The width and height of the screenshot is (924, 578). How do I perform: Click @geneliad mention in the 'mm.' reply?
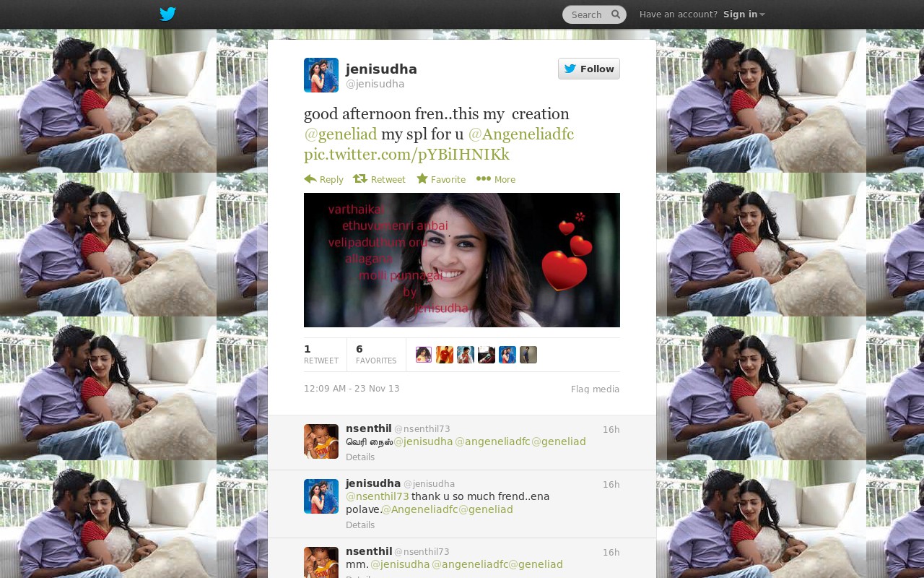536,564
